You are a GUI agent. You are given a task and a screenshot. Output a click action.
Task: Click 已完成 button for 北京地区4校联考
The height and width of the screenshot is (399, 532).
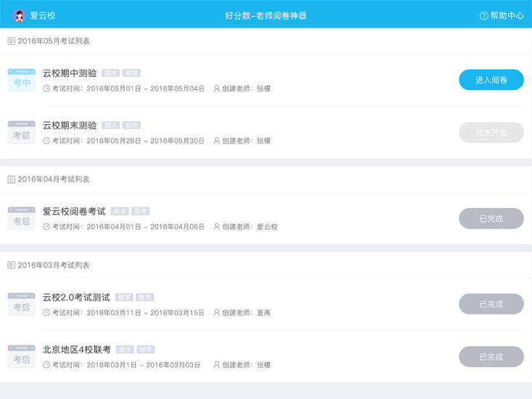pyautogui.click(x=491, y=356)
